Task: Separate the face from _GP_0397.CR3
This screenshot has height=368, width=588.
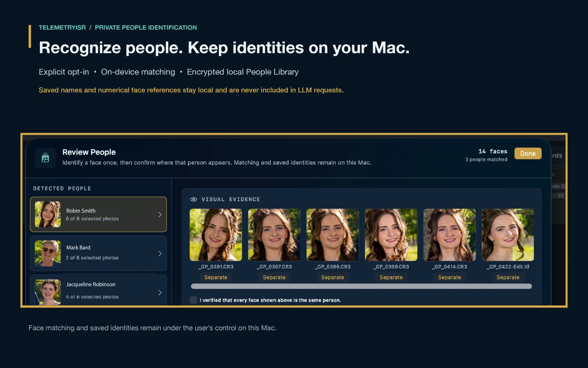Action: 274,277
